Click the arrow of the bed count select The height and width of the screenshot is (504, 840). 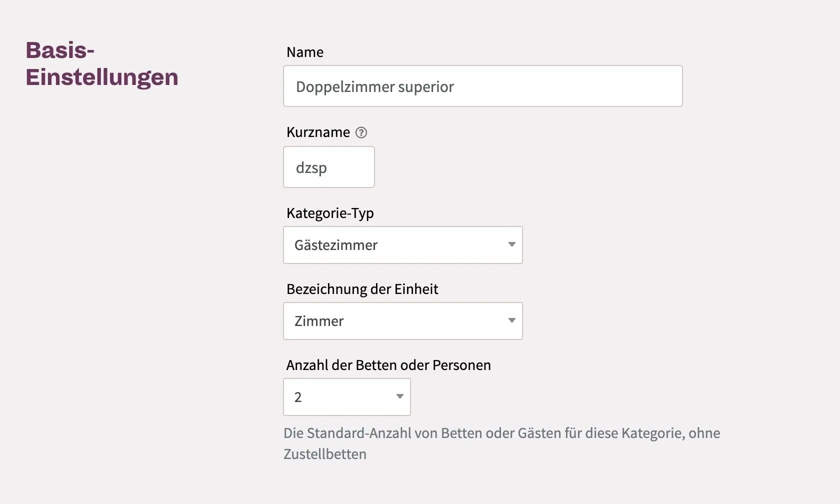[x=399, y=396]
